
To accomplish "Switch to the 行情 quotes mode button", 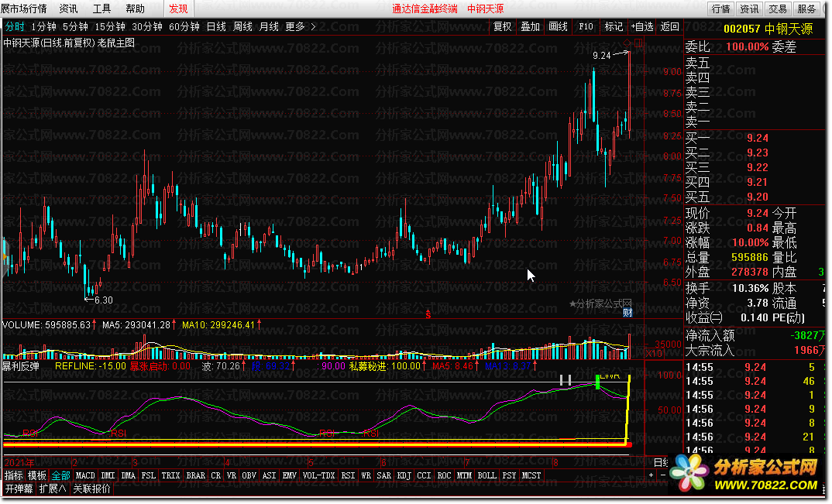I will click(x=720, y=9).
